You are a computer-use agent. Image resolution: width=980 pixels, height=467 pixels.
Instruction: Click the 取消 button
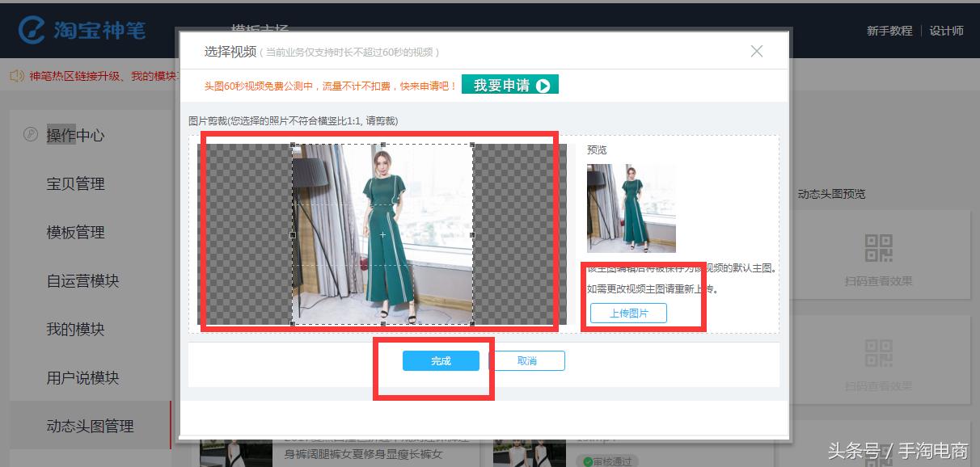pos(529,360)
